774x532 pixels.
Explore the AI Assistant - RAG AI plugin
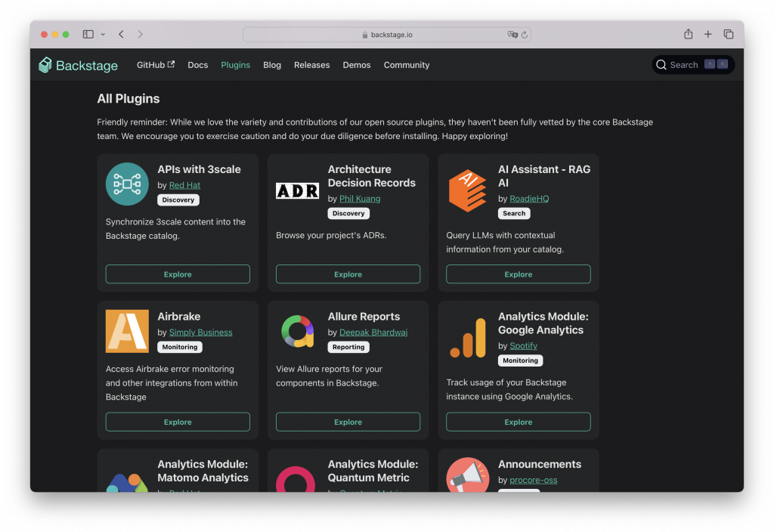point(519,274)
